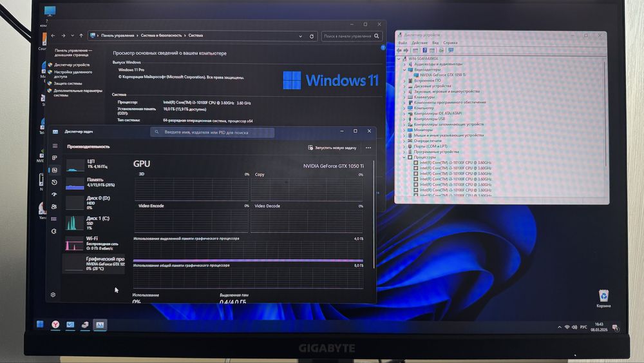
Task: Open Yandex browser from taskbar
Action: [55, 325]
